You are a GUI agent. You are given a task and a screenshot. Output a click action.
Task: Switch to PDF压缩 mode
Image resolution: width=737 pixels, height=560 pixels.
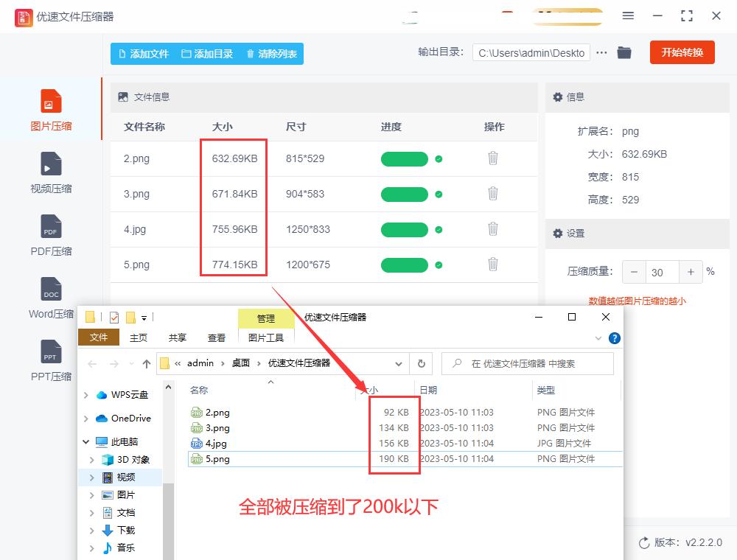(49, 236)
